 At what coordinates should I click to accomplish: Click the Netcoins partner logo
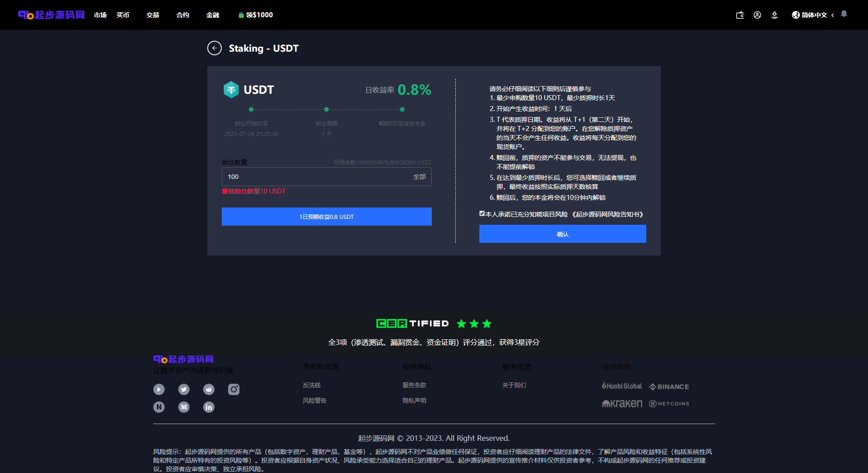point(669,404)
